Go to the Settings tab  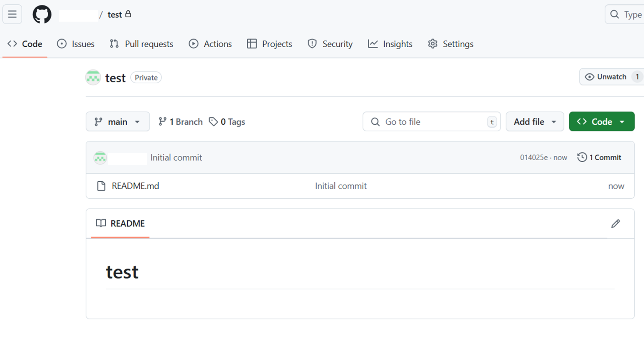click(x=451, y=44)
